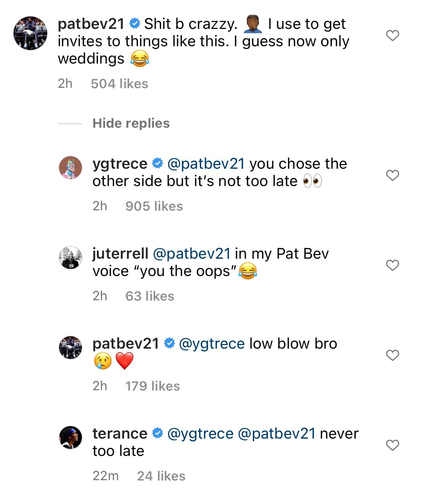Open patbev21's profile picture on the top comment
This screenshot has width=423, height=504.
[x=30, y=33]
